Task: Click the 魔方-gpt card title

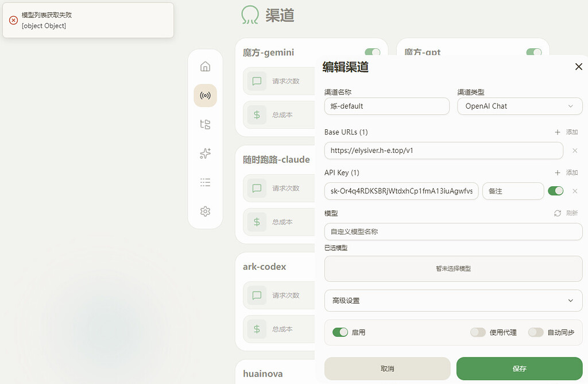Action: click(x=422, y=52)
